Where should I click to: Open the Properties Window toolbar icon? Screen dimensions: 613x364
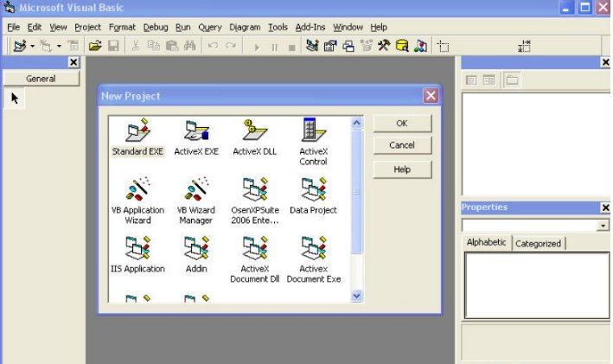coord(330,46)
